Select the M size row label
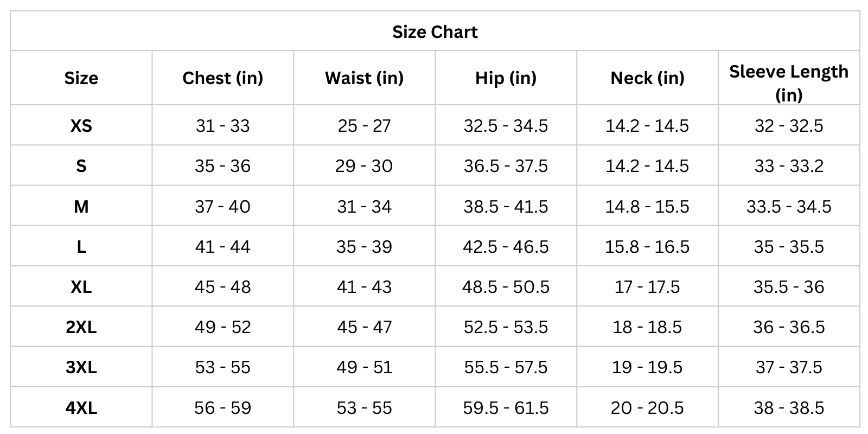Screen dimensions: 868x434 click(81, 207)
